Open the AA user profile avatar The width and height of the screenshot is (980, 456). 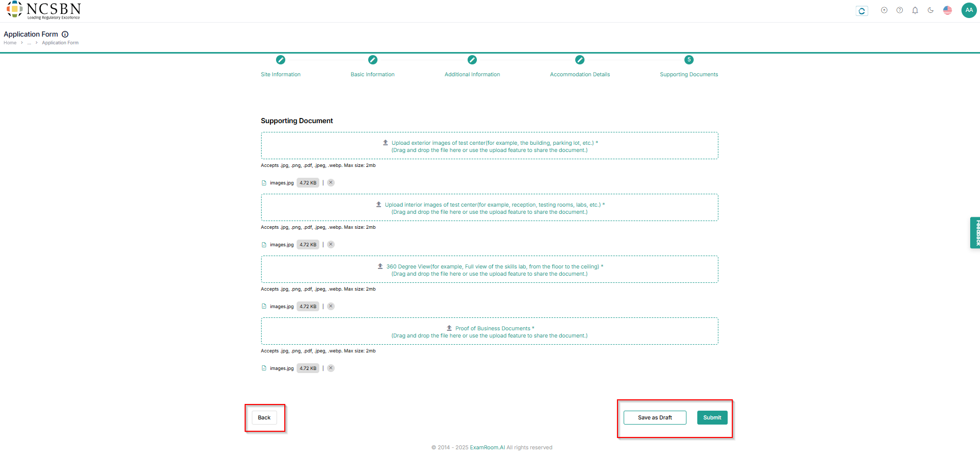(x=969, y=10)
